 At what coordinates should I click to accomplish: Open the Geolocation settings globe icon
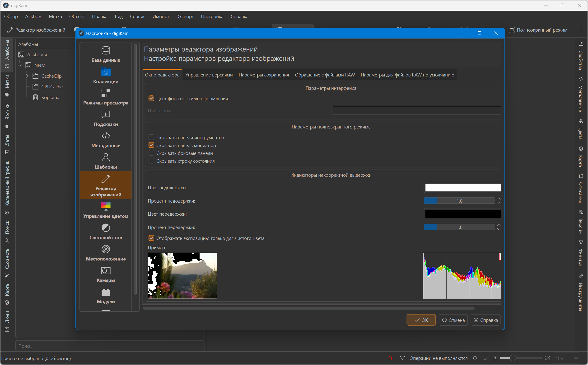106,249
